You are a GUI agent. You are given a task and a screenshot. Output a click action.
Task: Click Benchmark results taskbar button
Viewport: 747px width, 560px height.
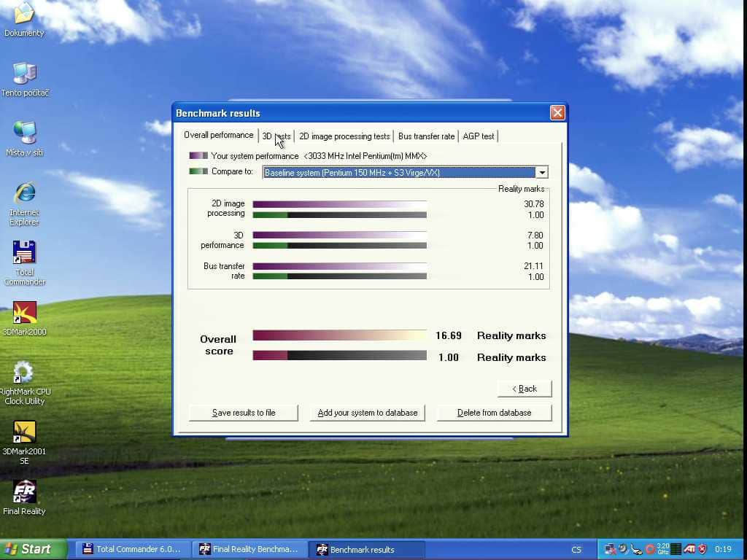click(366, 550)
